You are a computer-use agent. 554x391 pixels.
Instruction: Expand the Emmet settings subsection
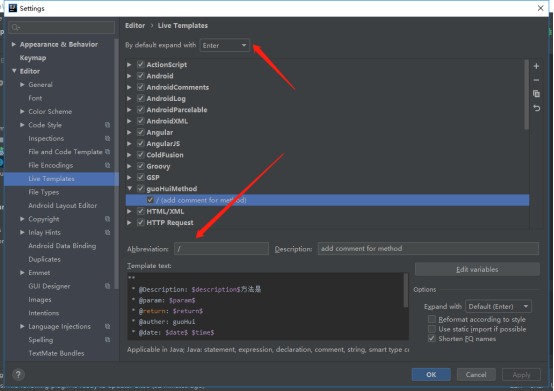click(22, 272)
